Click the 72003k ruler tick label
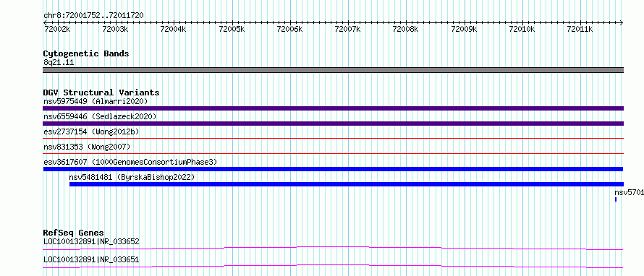The image size is (644, 276). 115,29
